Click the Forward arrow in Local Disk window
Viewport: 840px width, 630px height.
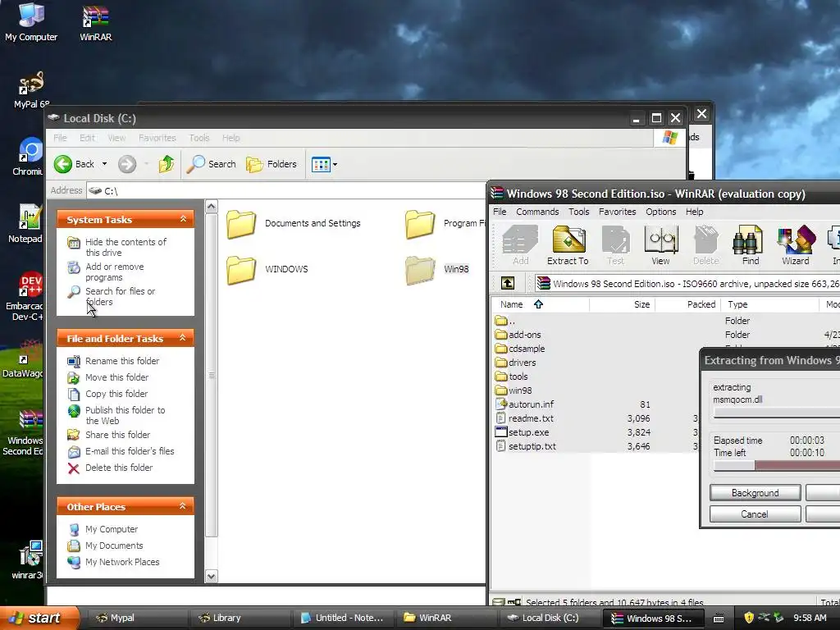[x=127, y=164]
